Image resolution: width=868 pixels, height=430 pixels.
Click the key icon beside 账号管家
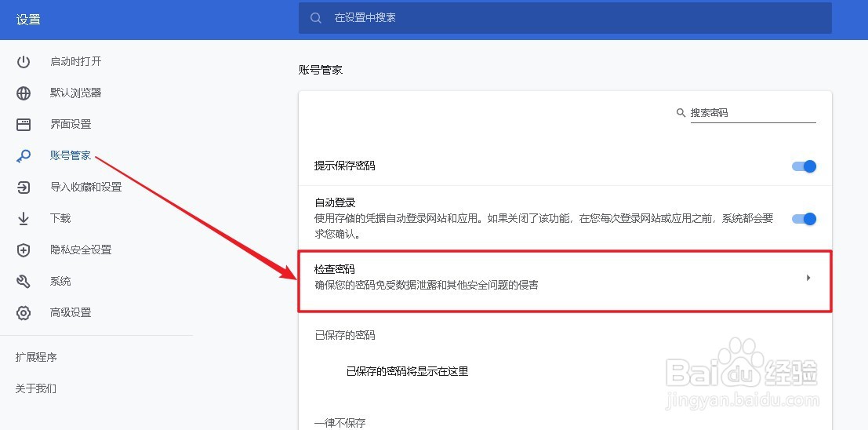click(24, 156)
